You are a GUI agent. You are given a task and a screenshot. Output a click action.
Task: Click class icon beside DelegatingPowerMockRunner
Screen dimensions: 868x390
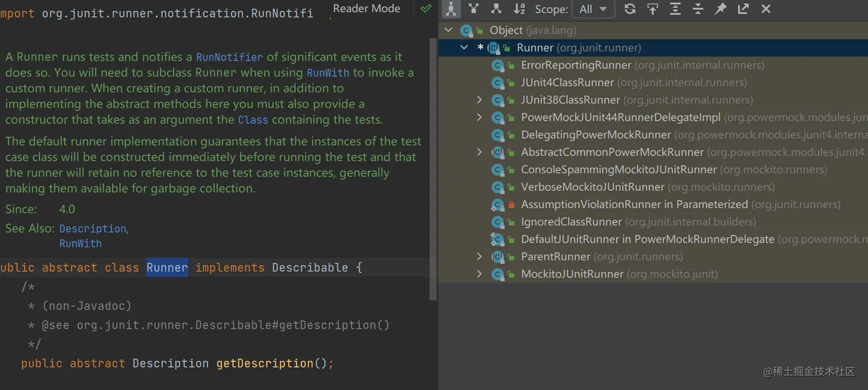click(498, 135)
